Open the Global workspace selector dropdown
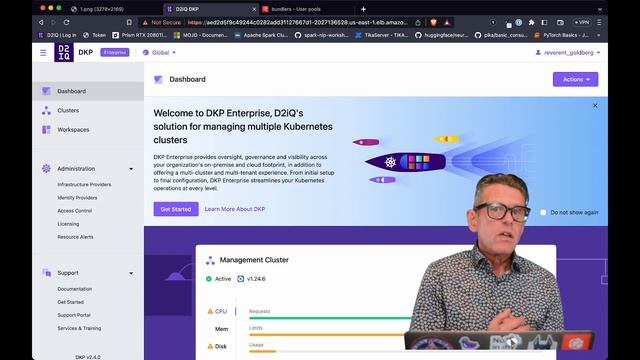 coord(159,53)
